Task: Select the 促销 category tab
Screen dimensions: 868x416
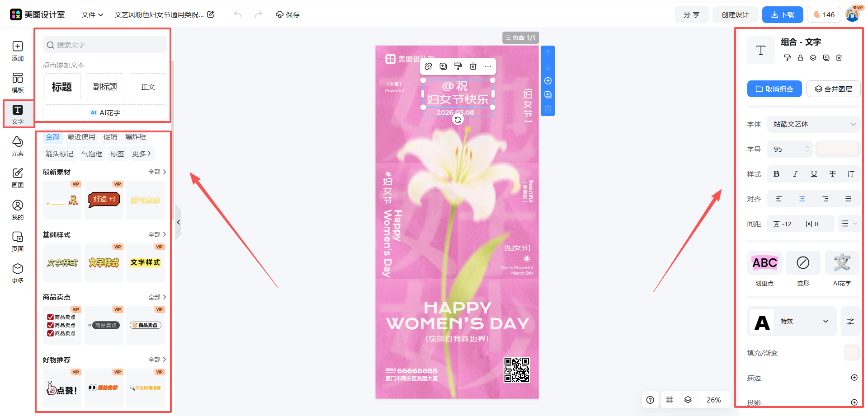Action: [x=110, y=137]
